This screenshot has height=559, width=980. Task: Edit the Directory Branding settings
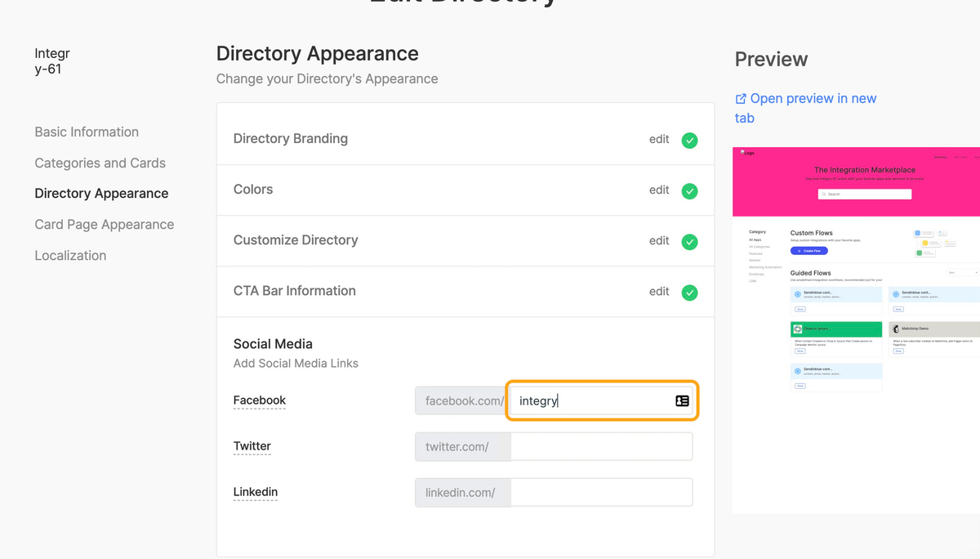(x=659, y=139)
